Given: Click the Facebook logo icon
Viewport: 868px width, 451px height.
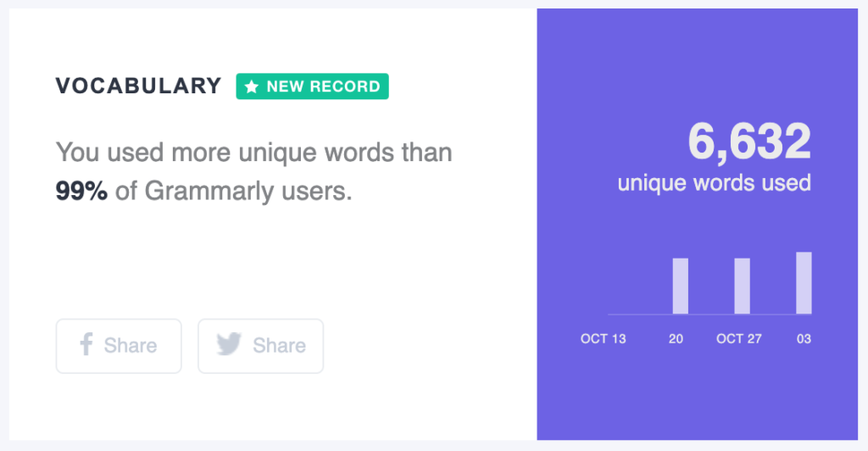Looking at the screenshot, I should [86, 345].
